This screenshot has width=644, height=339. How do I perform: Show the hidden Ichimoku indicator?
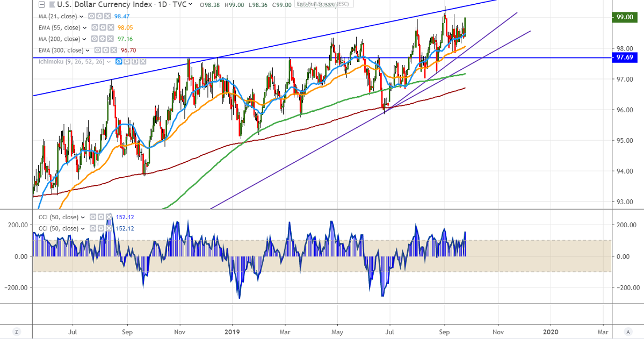click(x=119, y=62)
